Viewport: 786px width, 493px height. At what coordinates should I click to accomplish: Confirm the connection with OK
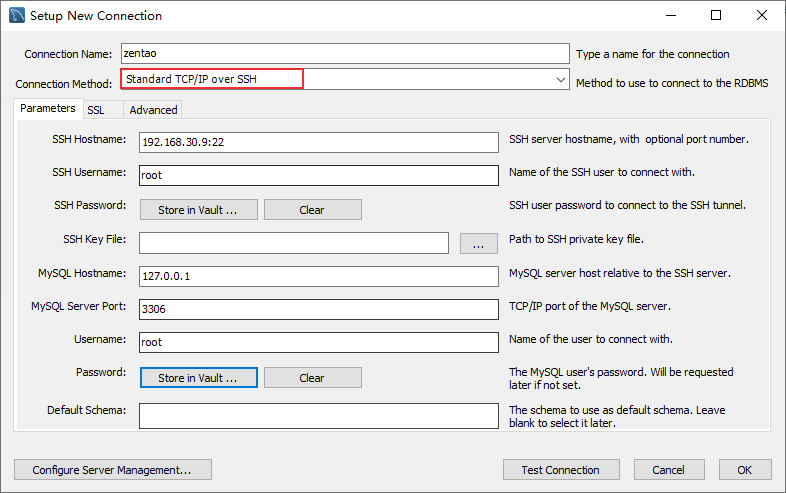point(745,470)
